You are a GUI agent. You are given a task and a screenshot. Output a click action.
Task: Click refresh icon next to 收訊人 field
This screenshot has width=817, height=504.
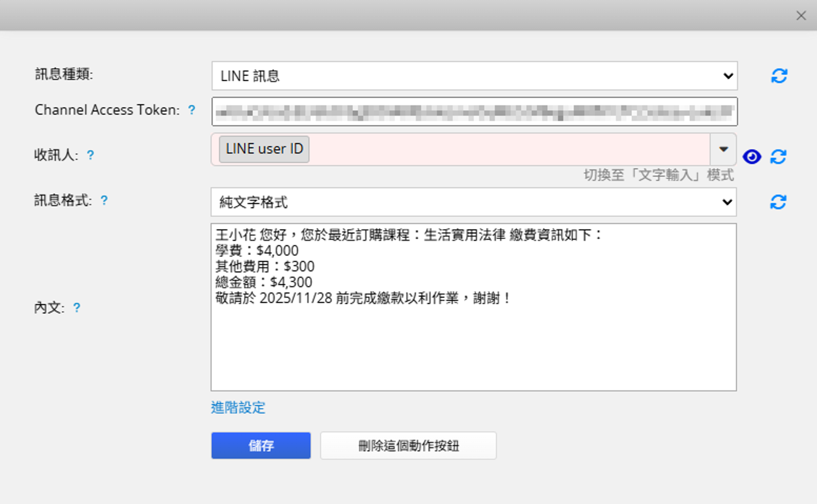(x=778, y=157)
